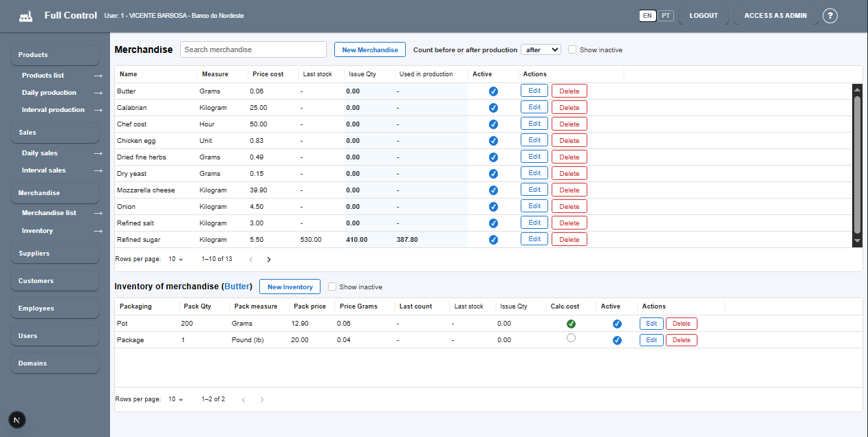Open Count before or after production dropdown

(541, 49)
